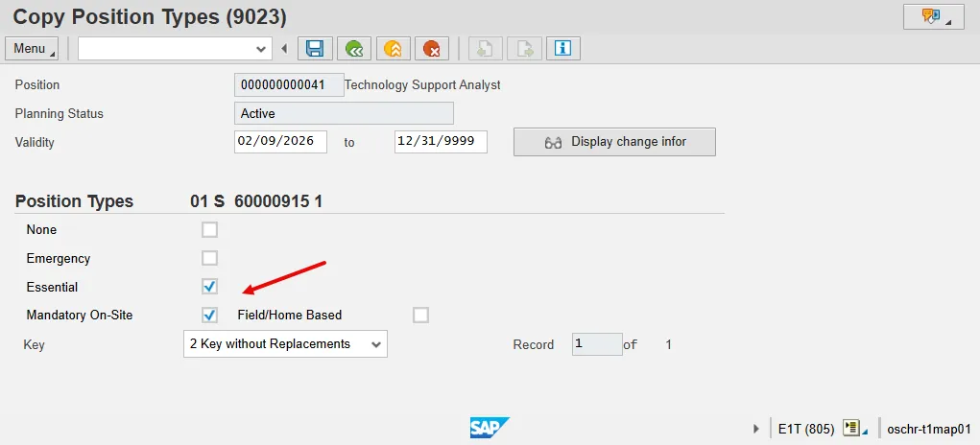Click the 60000915 object ID text
980x445 pixels.
pos(272,201)
